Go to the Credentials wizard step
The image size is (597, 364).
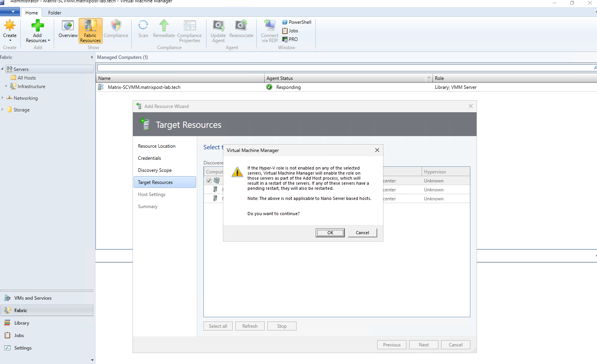(149, 158)
